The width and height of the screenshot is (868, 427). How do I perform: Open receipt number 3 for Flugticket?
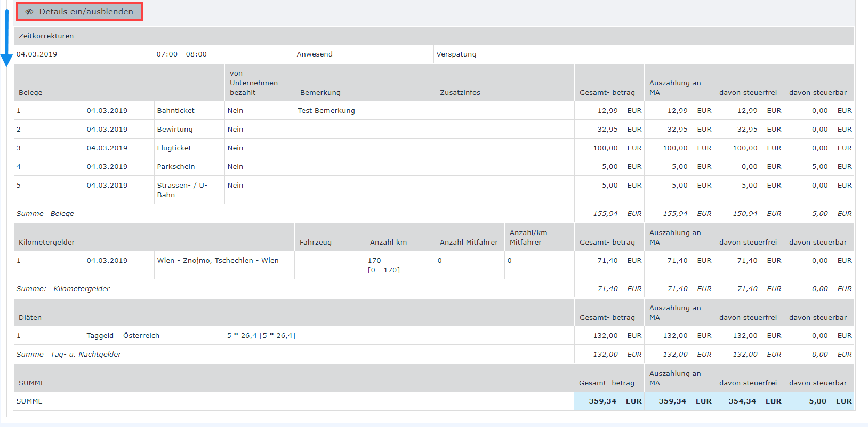(19, 148)
